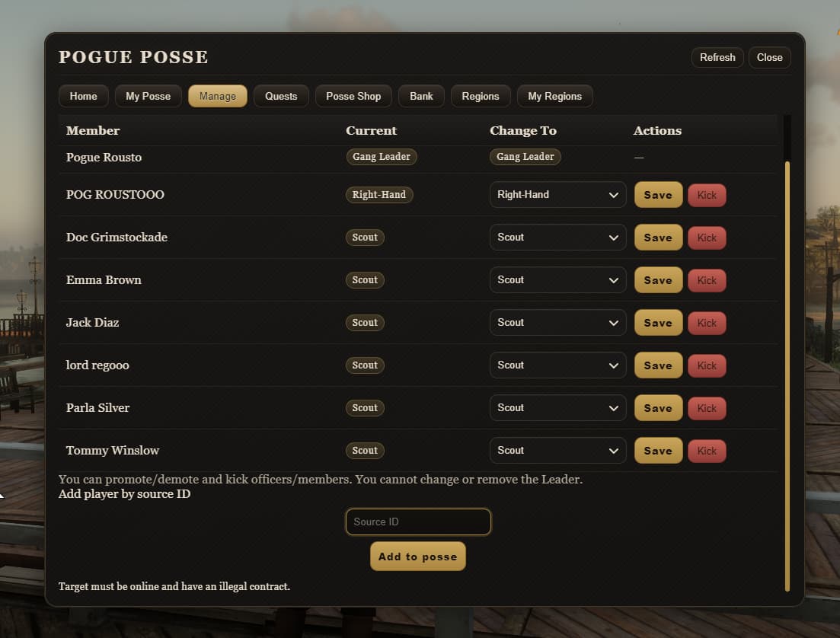Switch to My Posse tab

click(x=148, y=96)
